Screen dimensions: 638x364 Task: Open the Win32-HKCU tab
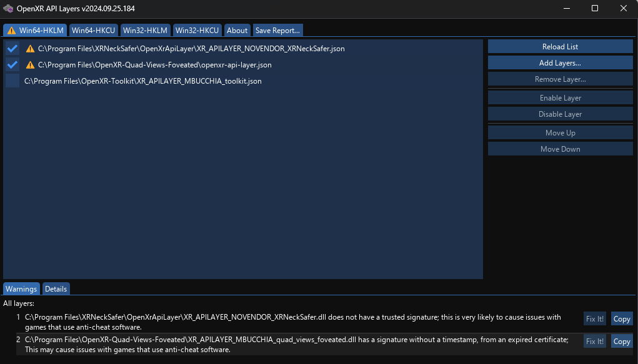point(197,31)
